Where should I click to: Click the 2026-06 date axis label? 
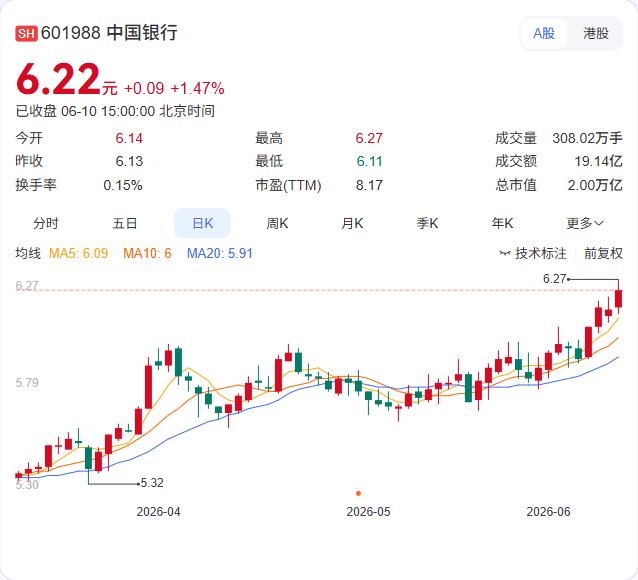548,512
